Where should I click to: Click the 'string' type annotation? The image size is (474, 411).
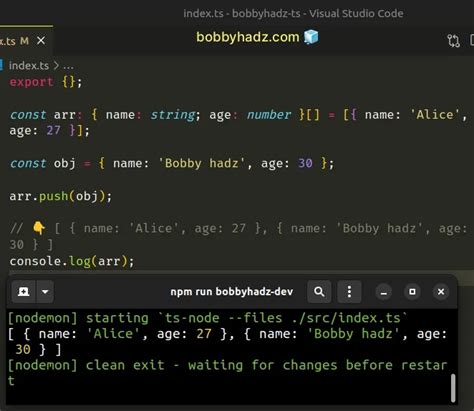click(x=173, y=115)
